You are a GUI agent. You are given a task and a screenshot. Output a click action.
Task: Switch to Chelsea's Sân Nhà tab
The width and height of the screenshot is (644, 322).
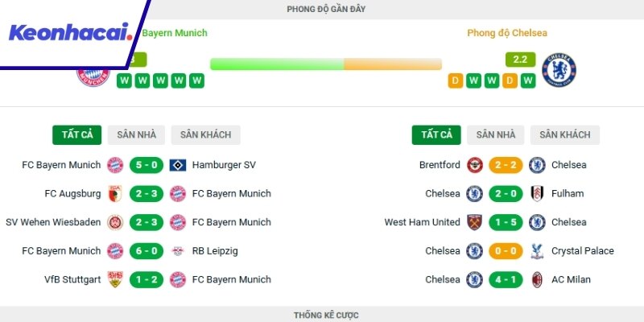[x=496, y=135]
